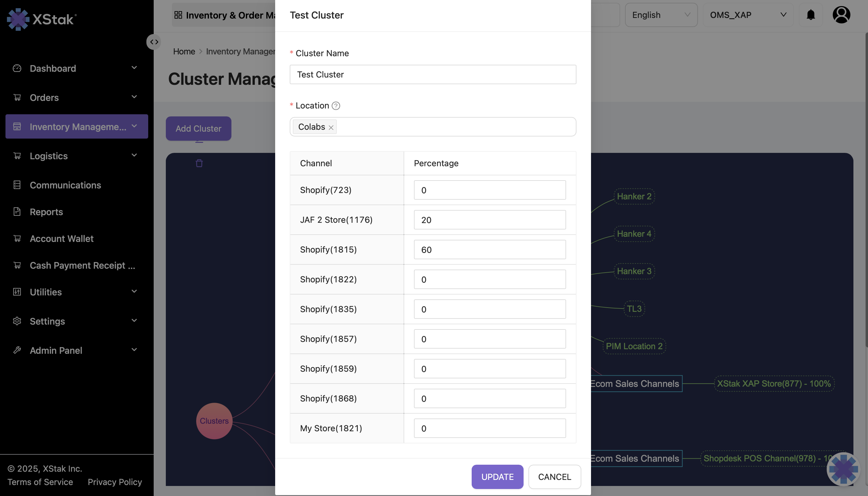Click the sidebar collapse arrows icon

154,42
